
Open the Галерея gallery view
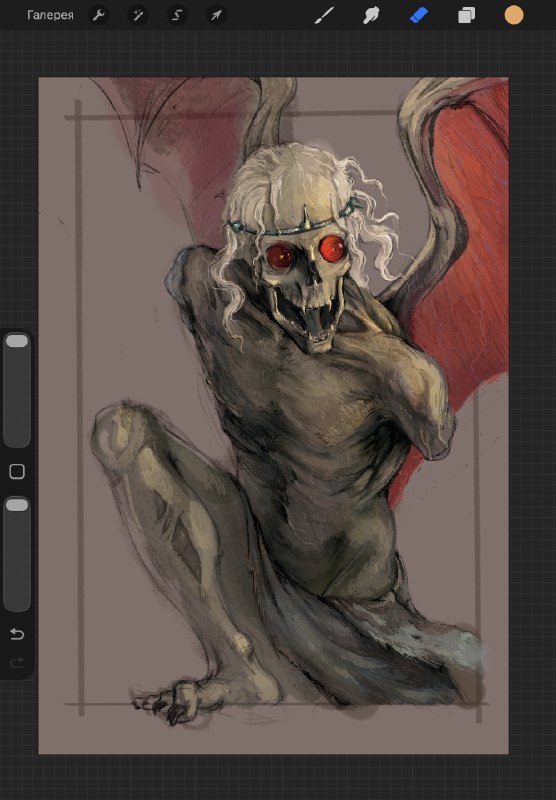click(50, 15)
